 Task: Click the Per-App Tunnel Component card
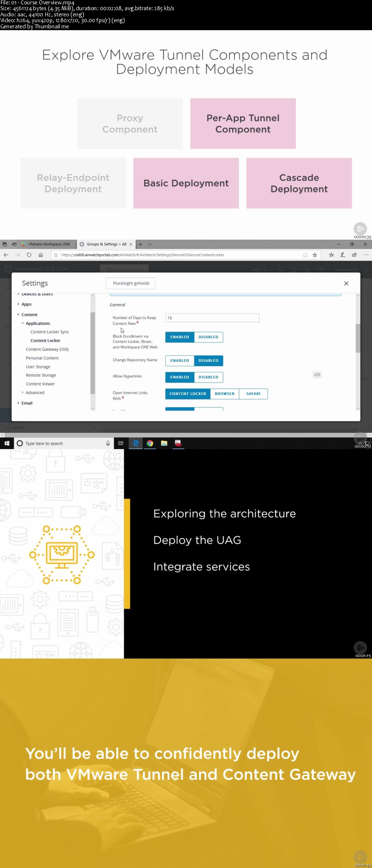[243, 124]
